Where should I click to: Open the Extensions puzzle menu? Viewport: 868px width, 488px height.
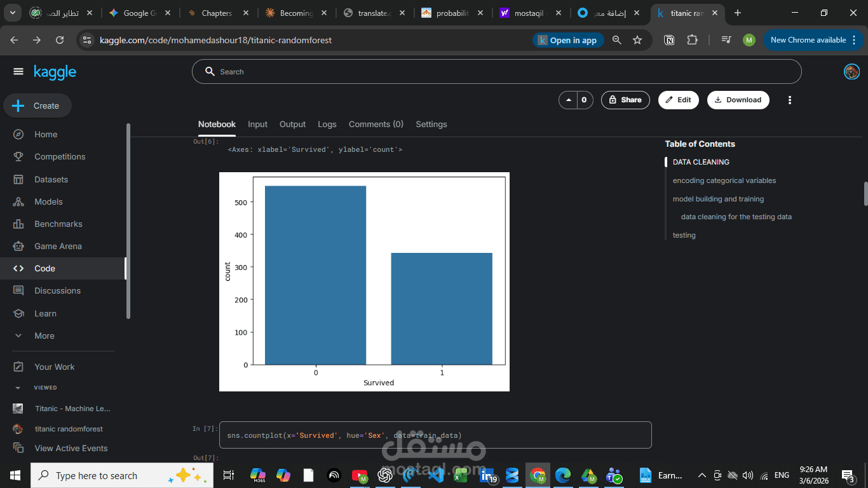point(692,40)
